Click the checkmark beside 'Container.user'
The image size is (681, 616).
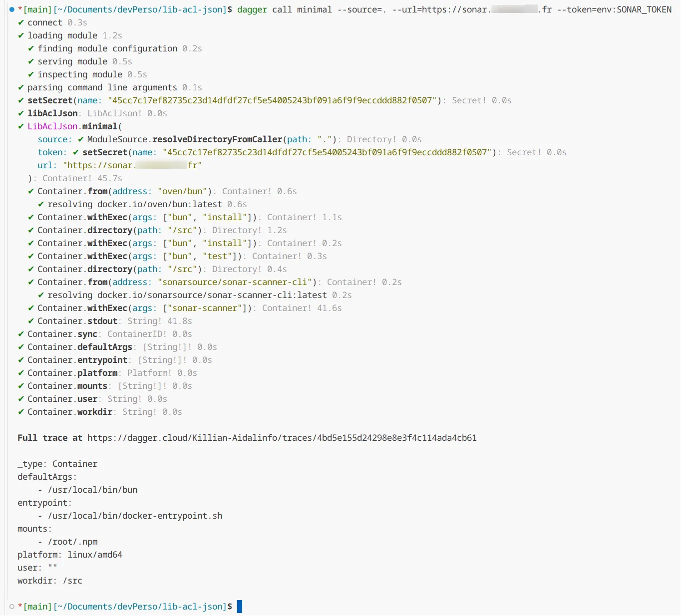(21, 399)
